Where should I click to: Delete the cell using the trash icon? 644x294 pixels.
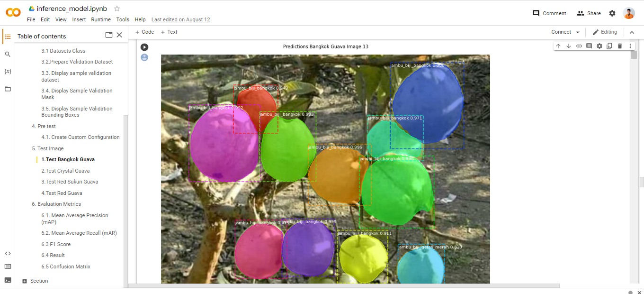620,46
